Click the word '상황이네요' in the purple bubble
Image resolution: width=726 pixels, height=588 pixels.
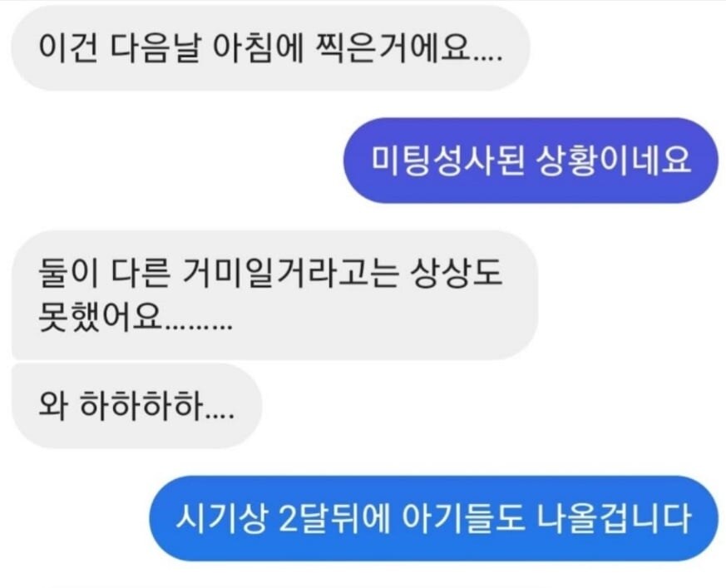pyautogui.click(x=614, y=161)
